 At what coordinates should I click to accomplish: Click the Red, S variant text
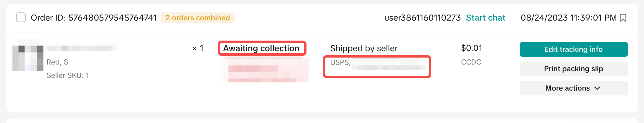click(x=57, y=62)
